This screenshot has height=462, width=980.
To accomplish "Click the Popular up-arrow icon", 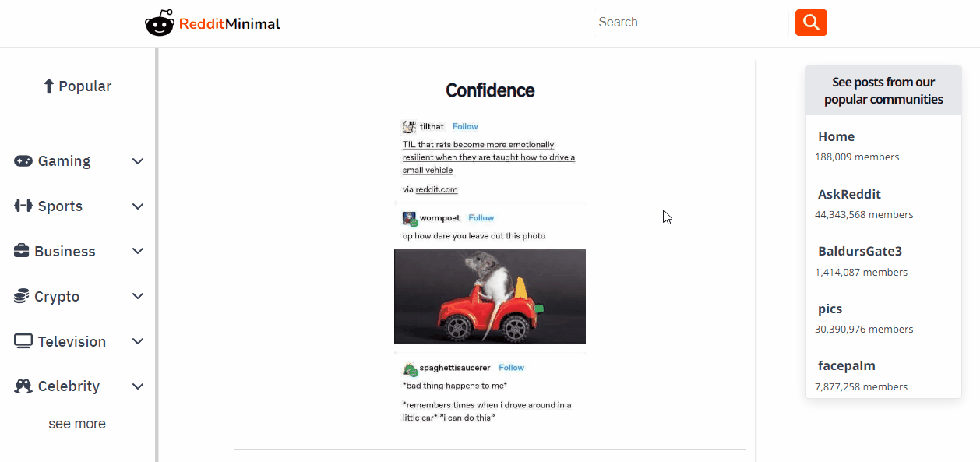I will point(48,86).
